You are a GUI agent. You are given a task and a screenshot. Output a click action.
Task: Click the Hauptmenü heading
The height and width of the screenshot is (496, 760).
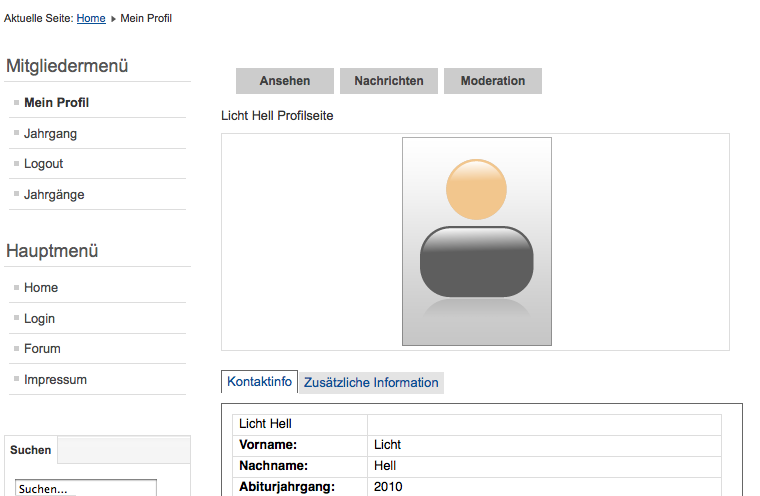click(x=52, y=251)
